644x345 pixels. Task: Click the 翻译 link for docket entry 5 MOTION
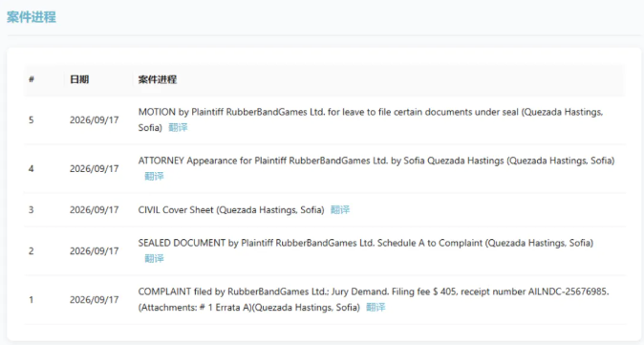178,128
